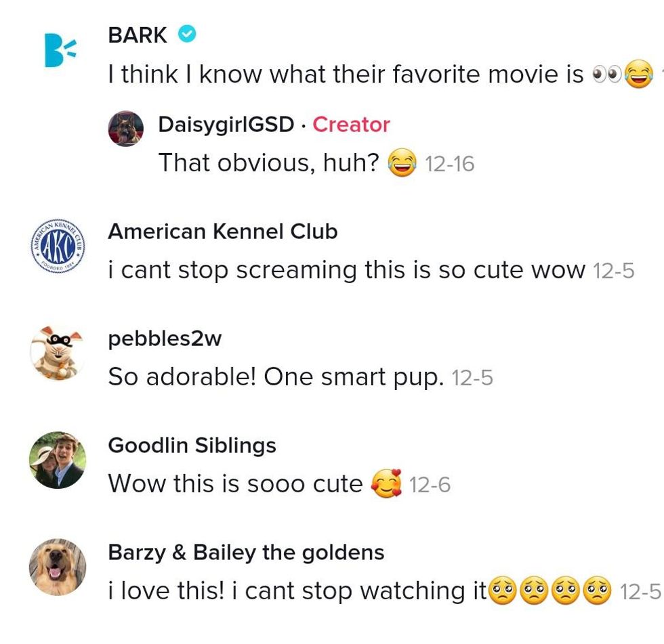Screen dimensions: 664x644
Task: Open the DaisygirlGSD username link
Action: tap(226, 125)
